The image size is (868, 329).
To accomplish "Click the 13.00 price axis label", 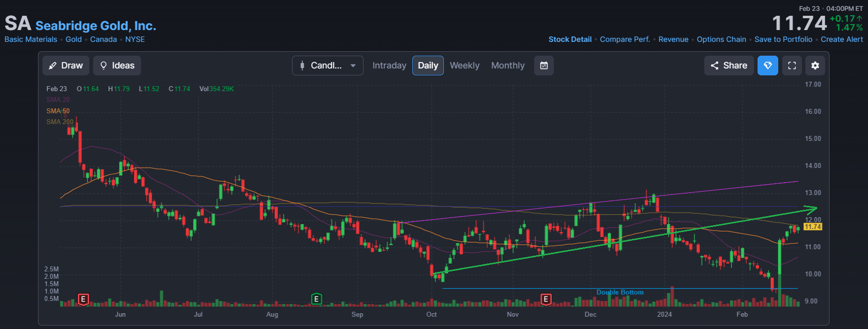I will [813, 193].
